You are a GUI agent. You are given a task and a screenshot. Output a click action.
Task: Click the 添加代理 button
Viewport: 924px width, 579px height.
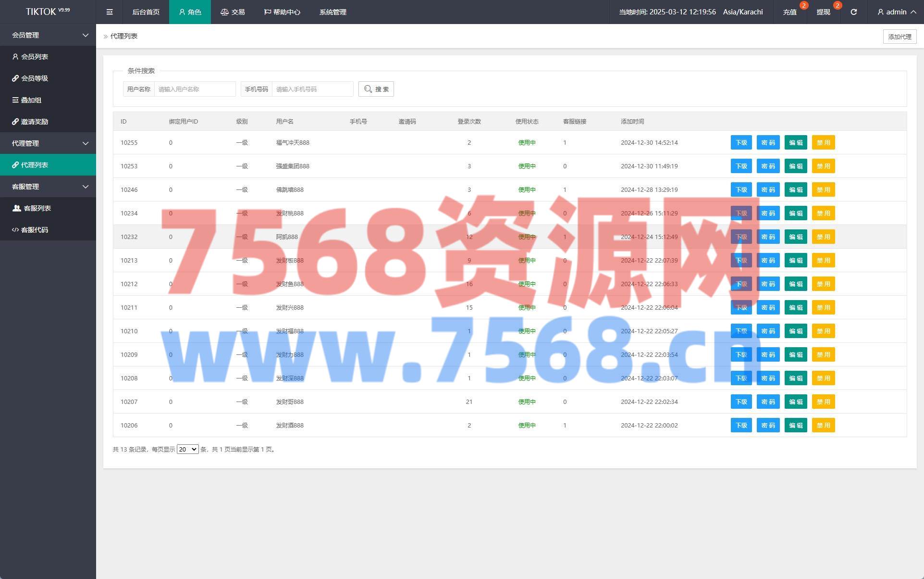click(x=899, y=37)
